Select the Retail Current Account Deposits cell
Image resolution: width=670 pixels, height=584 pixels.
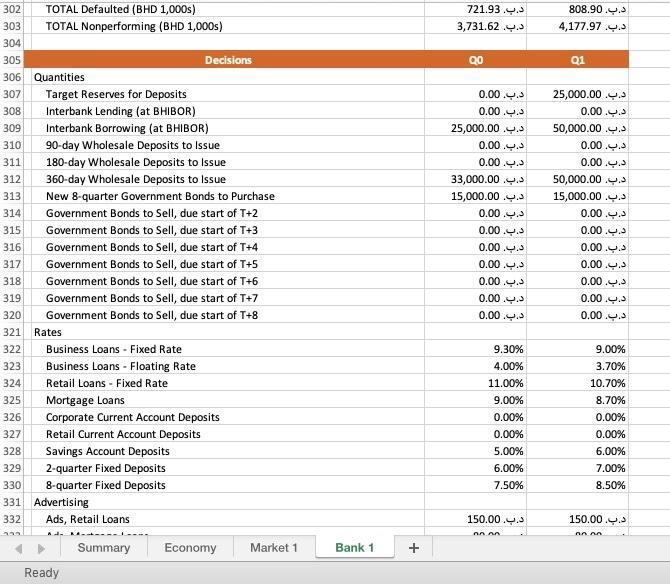[228, 434]
